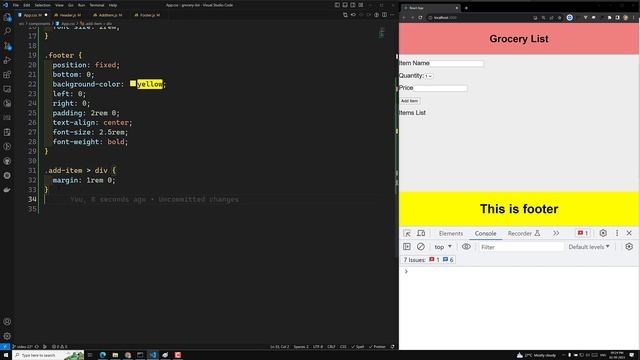Open Source Control view in activity bar
The height and width of the screenshot is (360, 640).
click(7, 46)
